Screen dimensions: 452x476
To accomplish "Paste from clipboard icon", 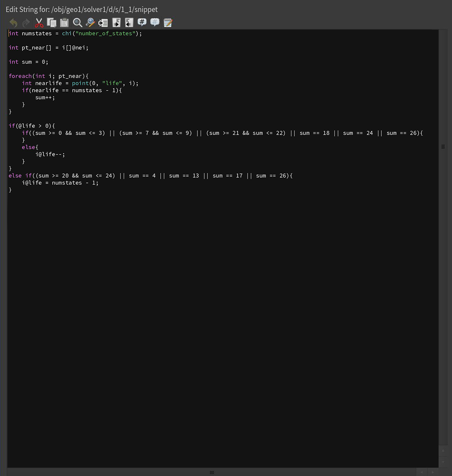I will (64, 23).
